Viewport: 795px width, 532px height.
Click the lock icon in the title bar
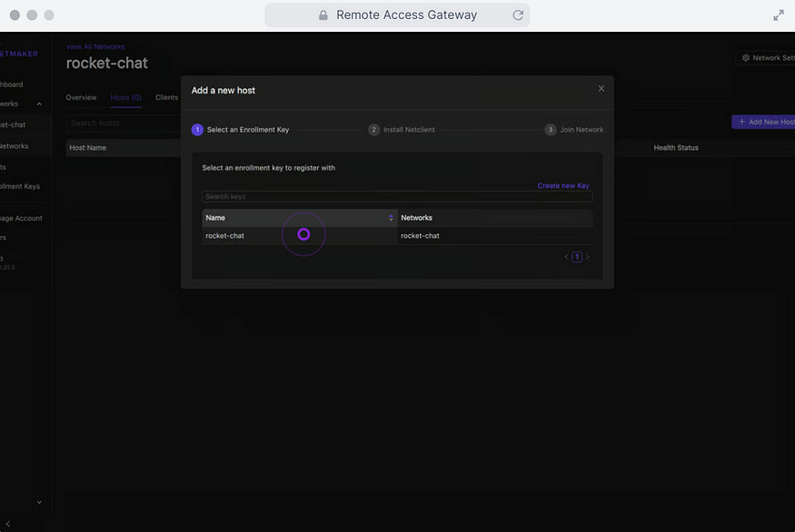point(323,14)
